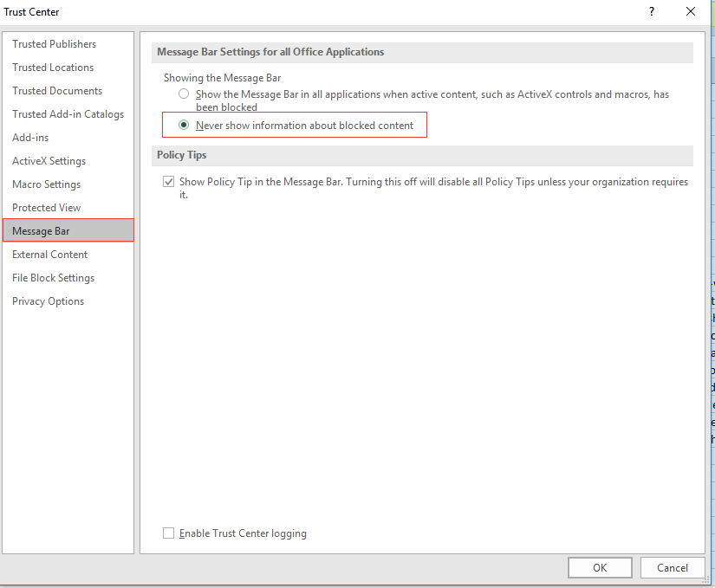The image size is (715, 588).
Task: Uncheck Show Policy Tip checkbox
Action: pyautogui.click(x=169, y=183)
